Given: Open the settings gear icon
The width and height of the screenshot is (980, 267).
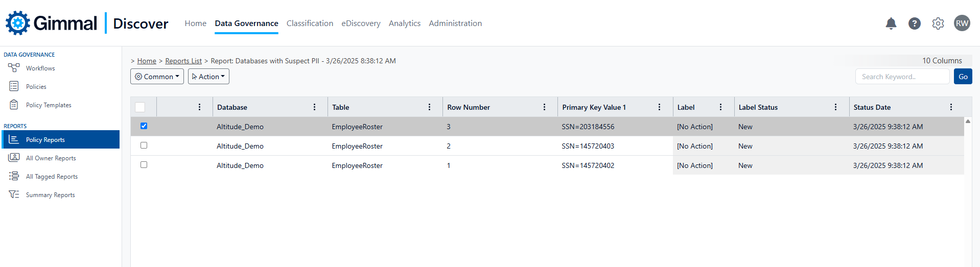Looking at the screenshot, I should pos(938,23).
